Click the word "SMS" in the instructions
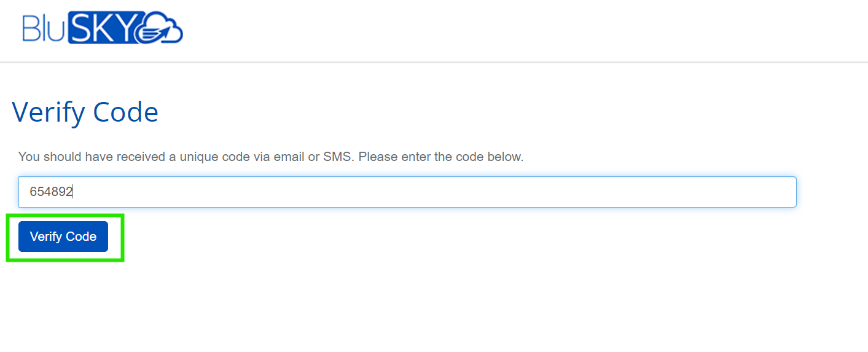868x352 pixels. [x=338, y=157]
